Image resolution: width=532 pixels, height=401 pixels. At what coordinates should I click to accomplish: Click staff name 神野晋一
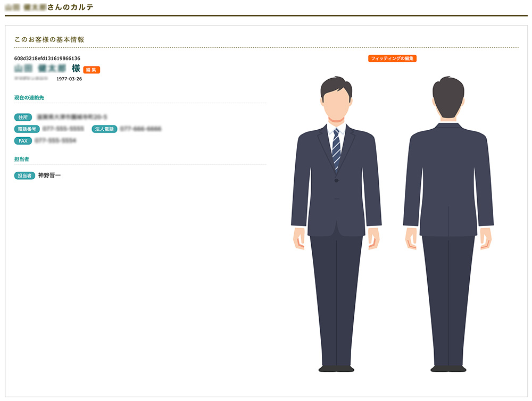click(x=49, y=176)
